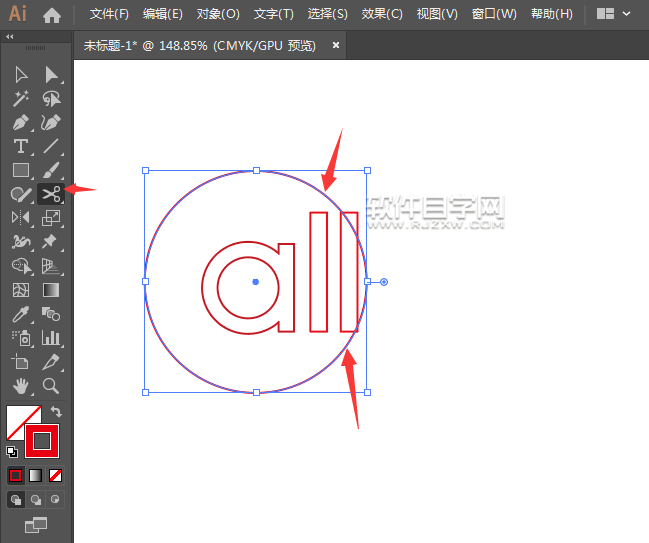The width and height of the screenshot is (649, 543).
Task: Select the Paintbrush tool
Action: coord(51,170)
